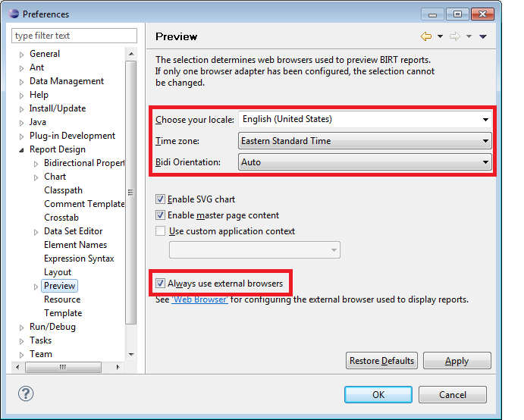This screenshot has height=420, width=524.
Task: Expand the General tree node
Action: 22,55
